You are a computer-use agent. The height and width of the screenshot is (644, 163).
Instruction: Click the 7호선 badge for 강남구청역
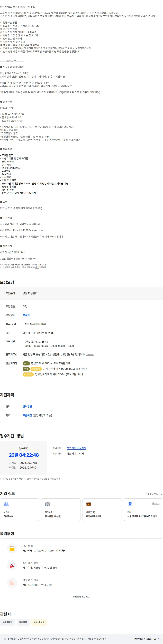pyautogui.click(x=26, y=369)
